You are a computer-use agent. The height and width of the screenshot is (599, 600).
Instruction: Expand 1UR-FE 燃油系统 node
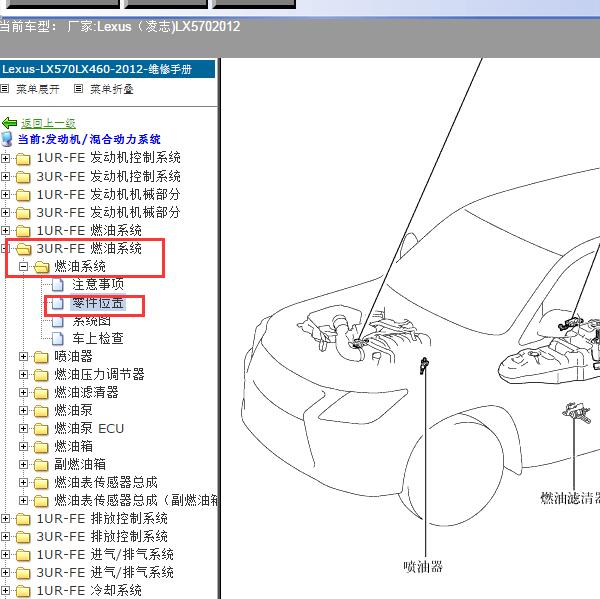click(5, 230)
